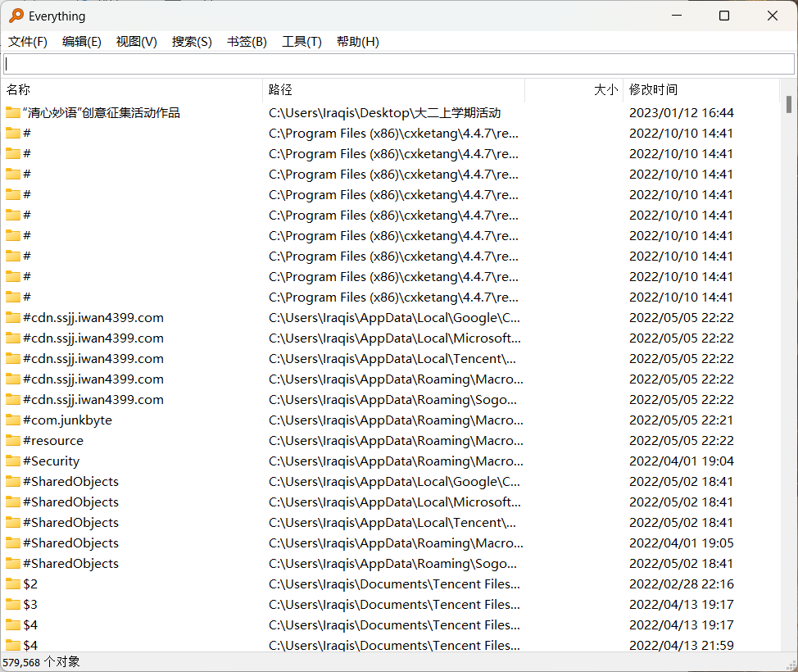Click date 2022/02/28 22:16
798x672 pixels.
[x=682, y=584]
